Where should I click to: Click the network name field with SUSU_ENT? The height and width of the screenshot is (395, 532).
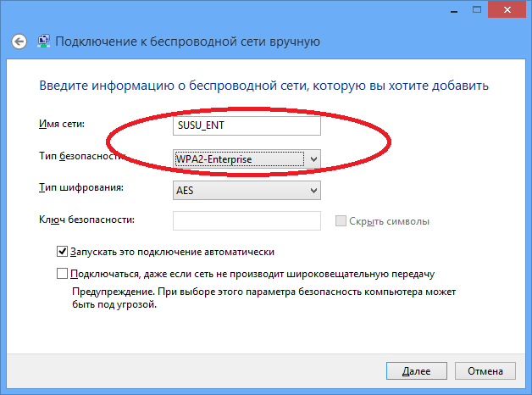coord(246,125)
